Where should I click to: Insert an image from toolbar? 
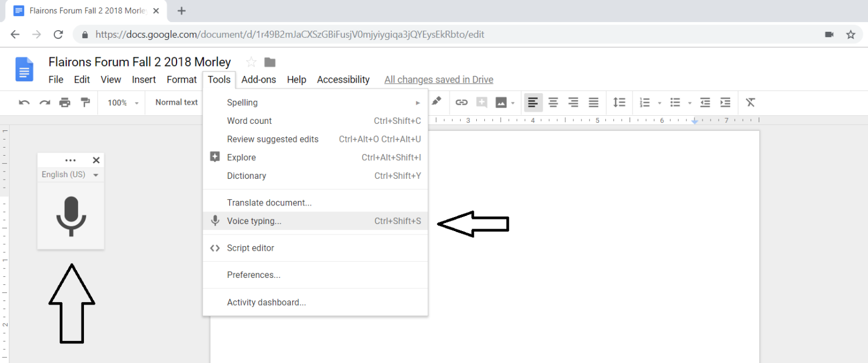click(x=501, y=102)
